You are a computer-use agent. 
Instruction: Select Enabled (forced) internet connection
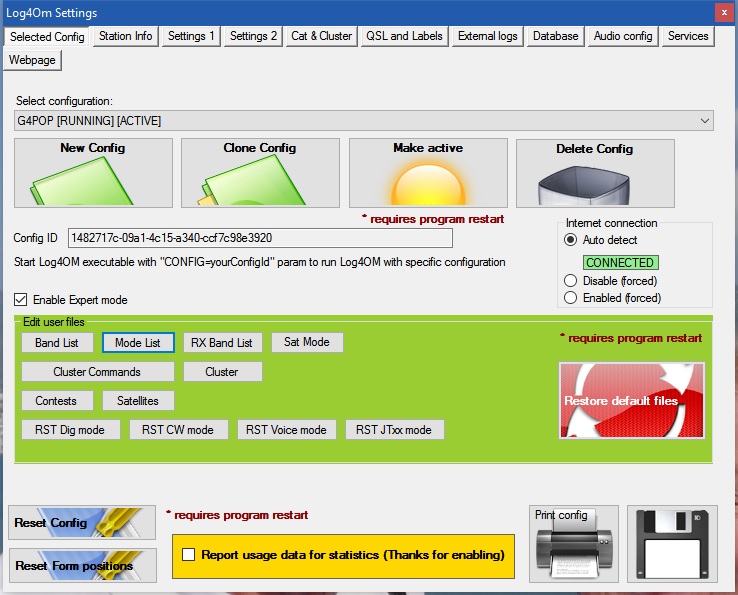coord(570,298)
